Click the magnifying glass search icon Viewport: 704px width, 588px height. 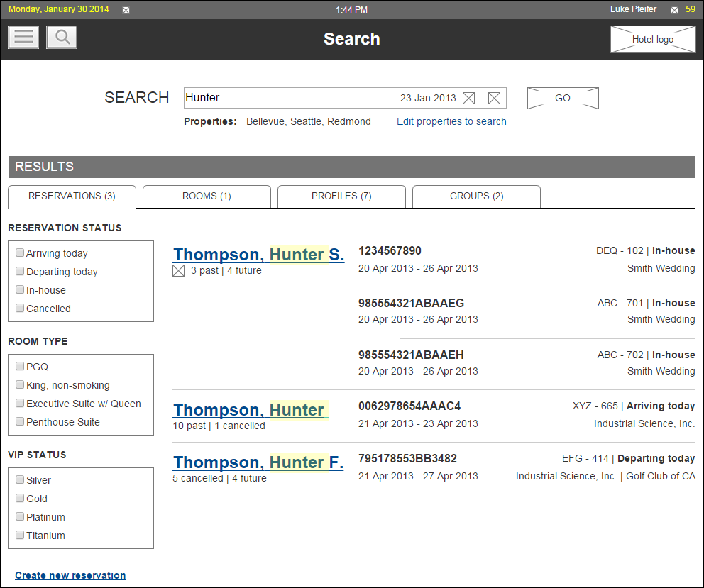(61, 36)
